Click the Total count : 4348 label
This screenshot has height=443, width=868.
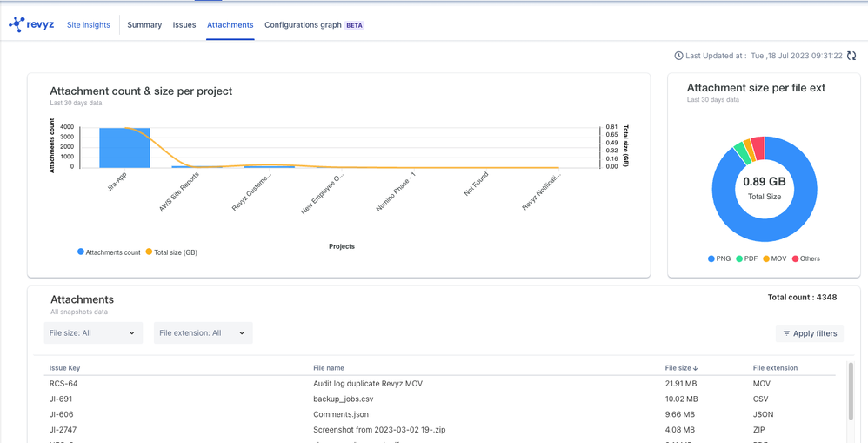click(x=802, y=298)
